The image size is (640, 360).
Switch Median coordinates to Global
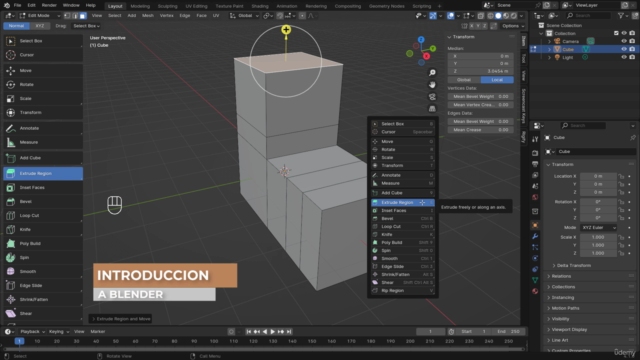coord(464,80)
